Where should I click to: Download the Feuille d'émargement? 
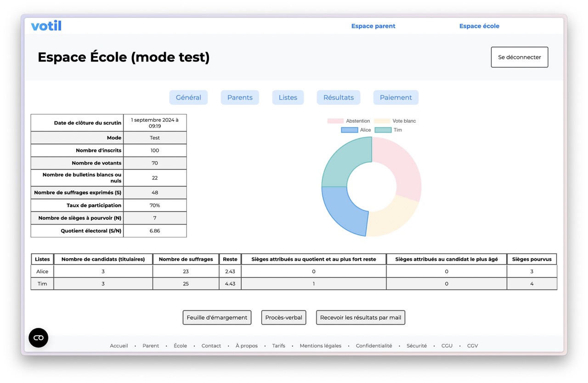[217, 317]
